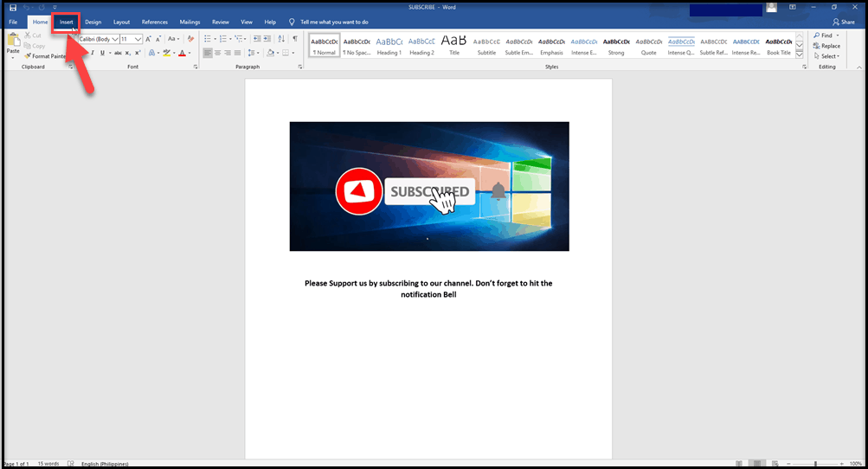The width and height of the screenshot is (868, 469).
Task: Click Cut in the Clipboard group
Action: tap(33, 35)
